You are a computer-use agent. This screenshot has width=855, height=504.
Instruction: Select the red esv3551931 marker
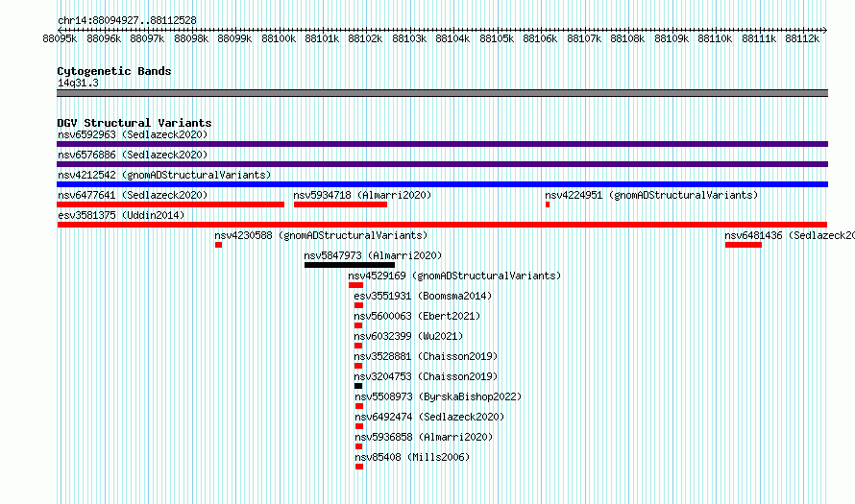coord(358,305)
